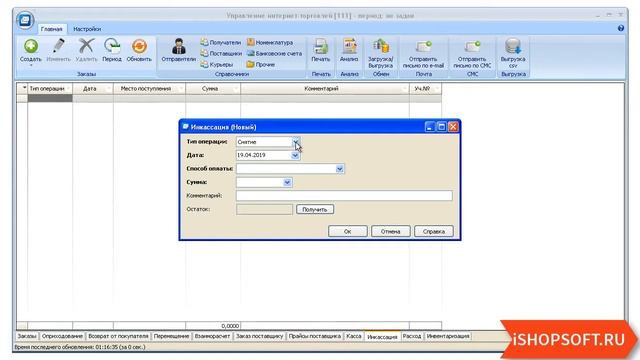Click the Справка button
The height and width of the screenshot is (360, 640).
coord(433,231)
